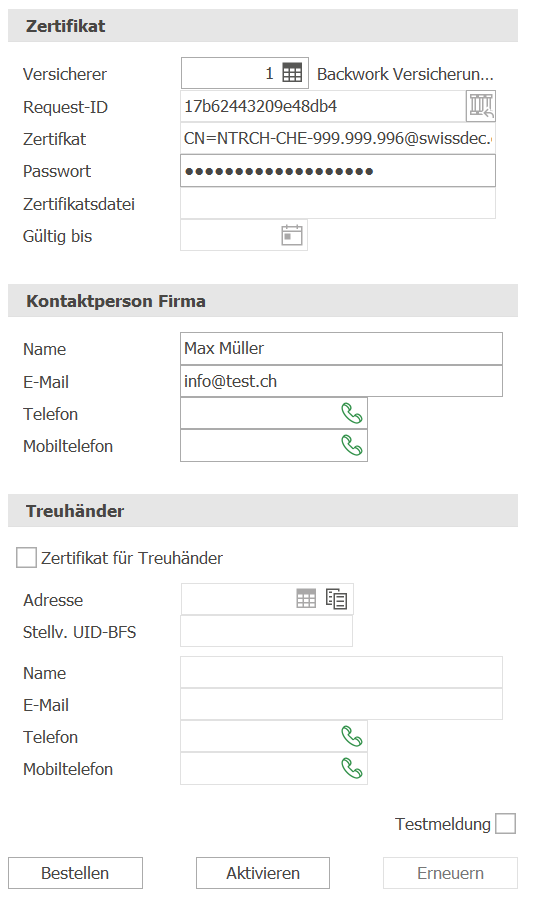Screen dimensions: 534x903
Task: Click the Aktivieren button
Action: pyautogui.click(x=263, y=873)
